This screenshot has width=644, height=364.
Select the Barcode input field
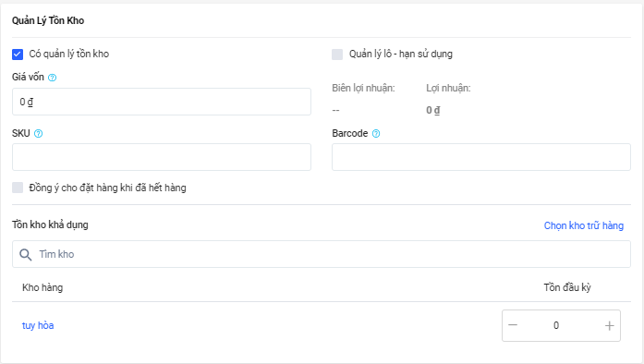[481, 157]
